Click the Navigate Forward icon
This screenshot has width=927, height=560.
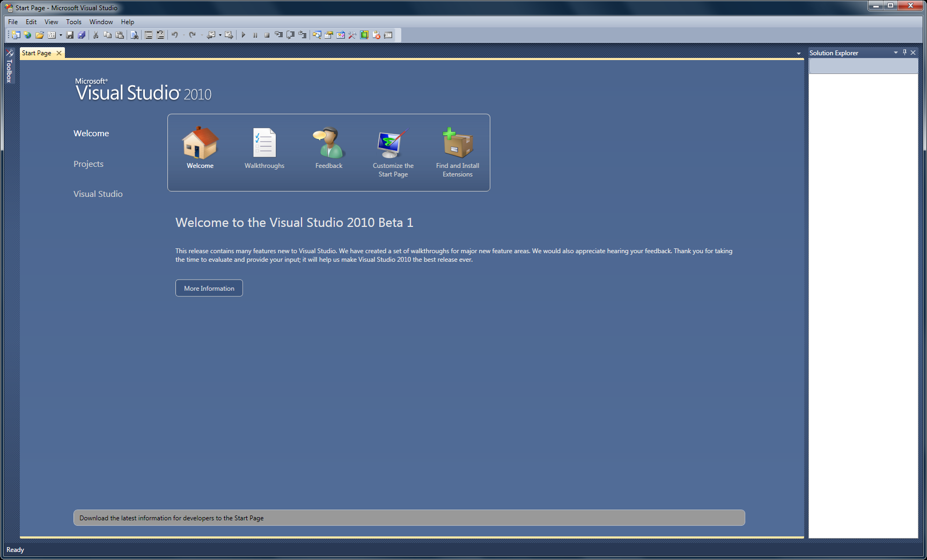click(229, 35)
